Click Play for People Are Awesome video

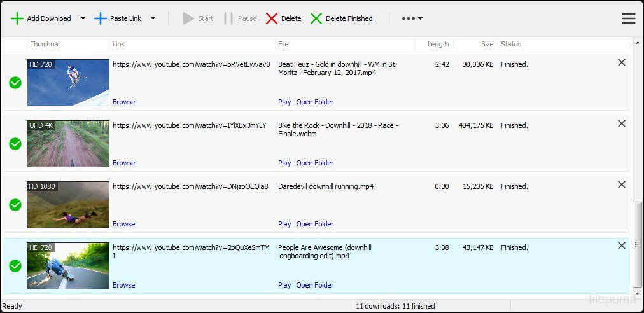pyautogui.click(x=284, y=285)
